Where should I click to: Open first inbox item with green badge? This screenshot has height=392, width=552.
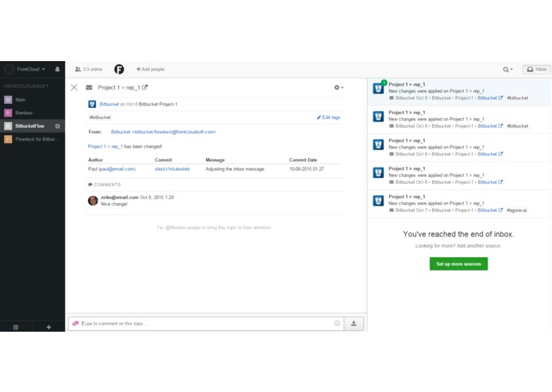pyautogui.click(x=459, y=91)
